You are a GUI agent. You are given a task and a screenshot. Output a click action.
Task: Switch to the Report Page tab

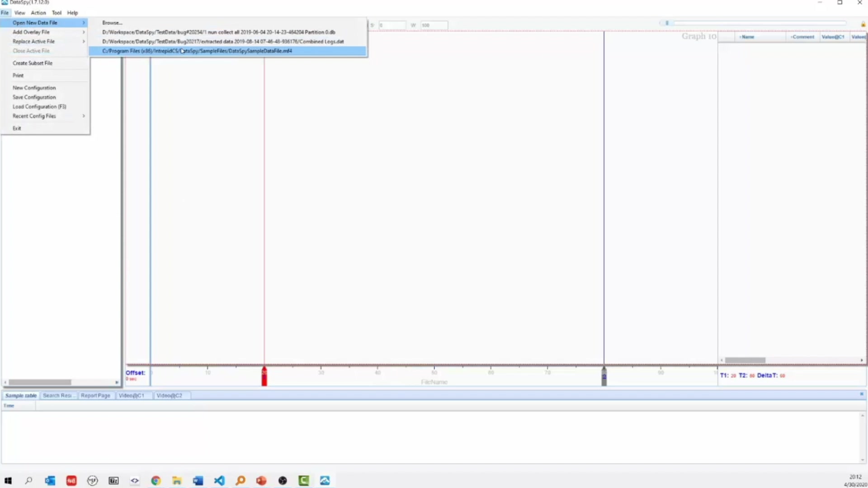click(95, 395)
